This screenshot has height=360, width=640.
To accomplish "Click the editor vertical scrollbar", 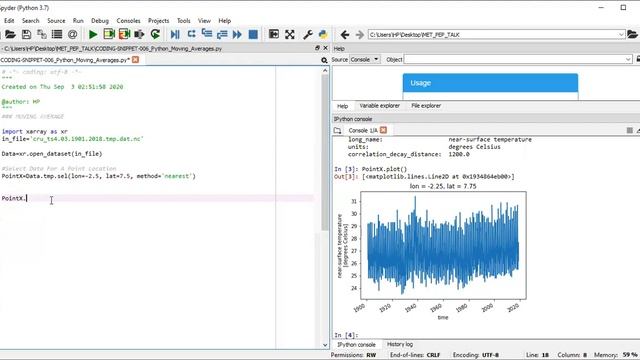I will (325, 152).
